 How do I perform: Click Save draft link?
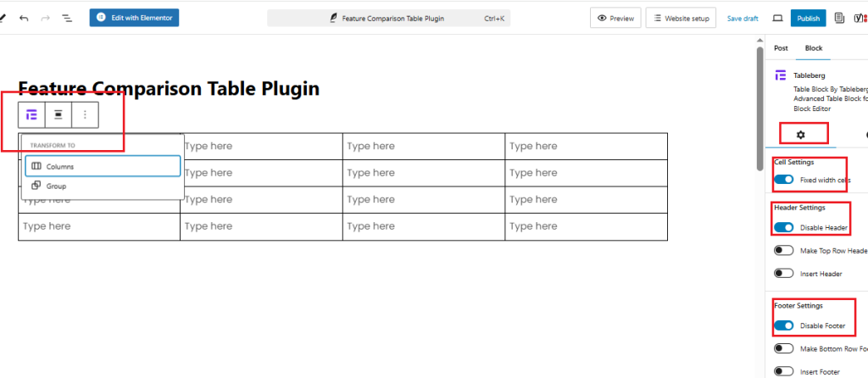[x=743, y=19]
